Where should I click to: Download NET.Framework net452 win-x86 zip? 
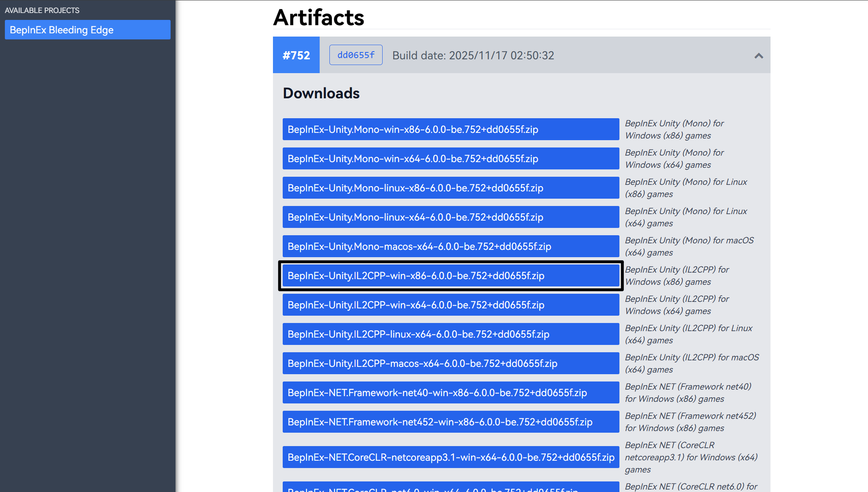(x=450, y=422)
